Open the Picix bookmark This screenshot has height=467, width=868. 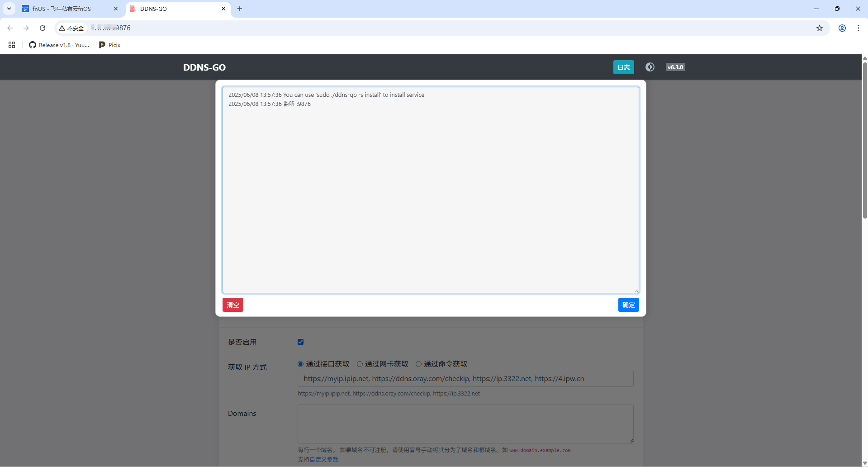point(109,45)
